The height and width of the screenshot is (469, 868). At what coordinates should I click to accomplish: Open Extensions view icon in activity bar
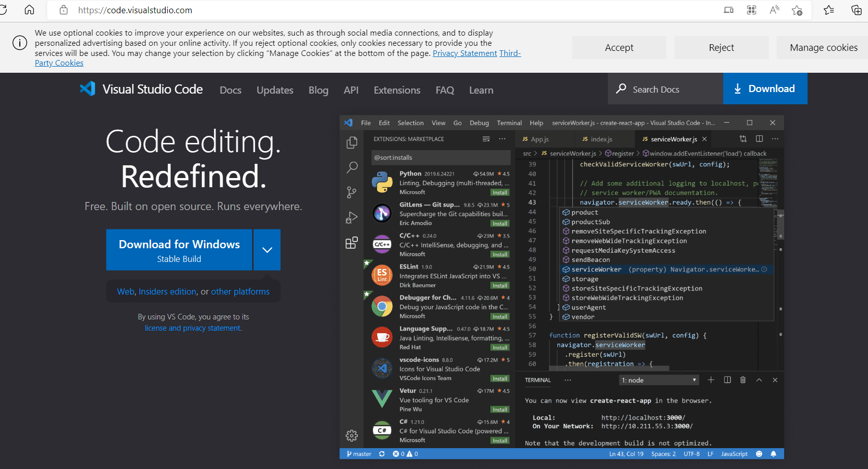pyautogui.click(x=352, y=243)
